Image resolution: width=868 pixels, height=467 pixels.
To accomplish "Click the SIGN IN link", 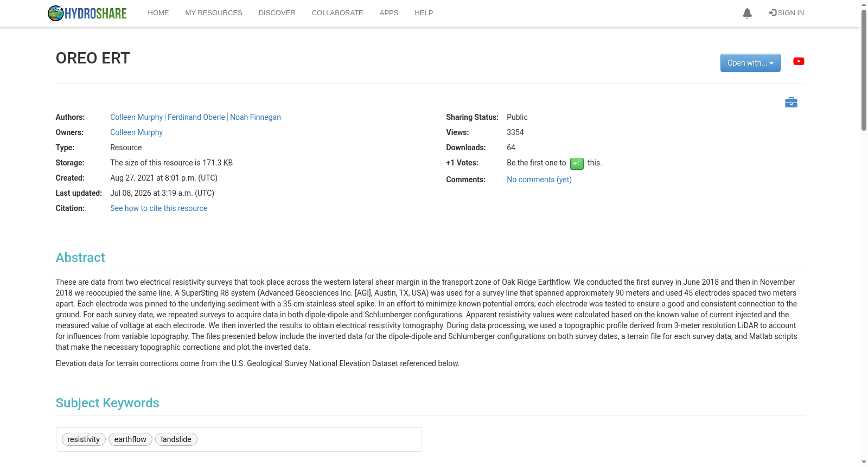I will point(787,13).
